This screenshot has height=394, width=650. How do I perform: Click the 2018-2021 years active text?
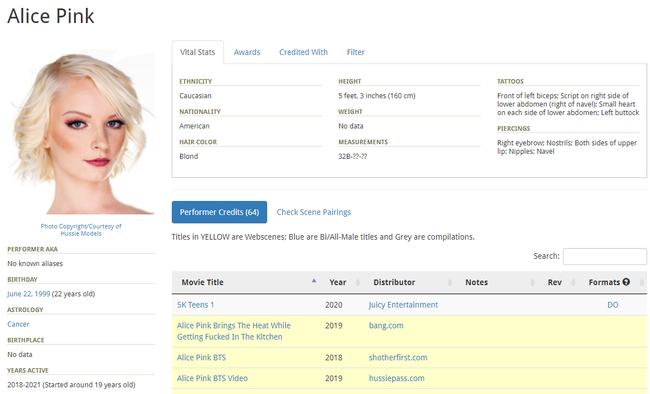71,385
